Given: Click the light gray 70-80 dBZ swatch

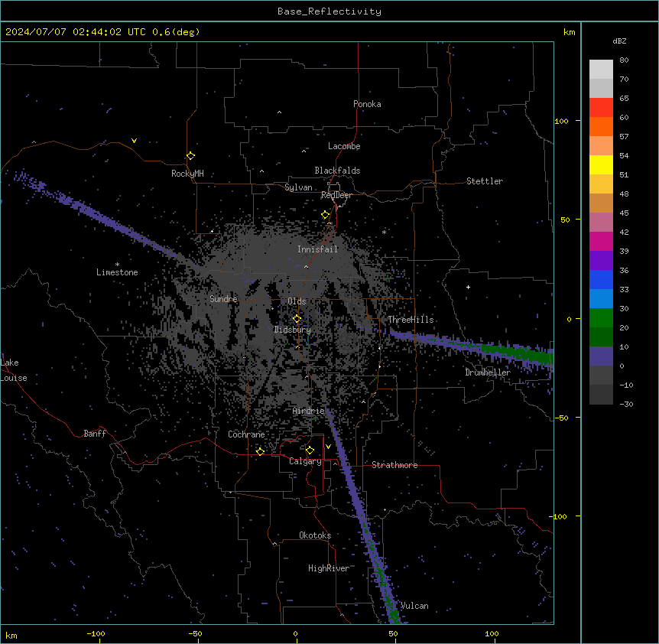Looking at the screenshot, I should click(x=601, y=70).
